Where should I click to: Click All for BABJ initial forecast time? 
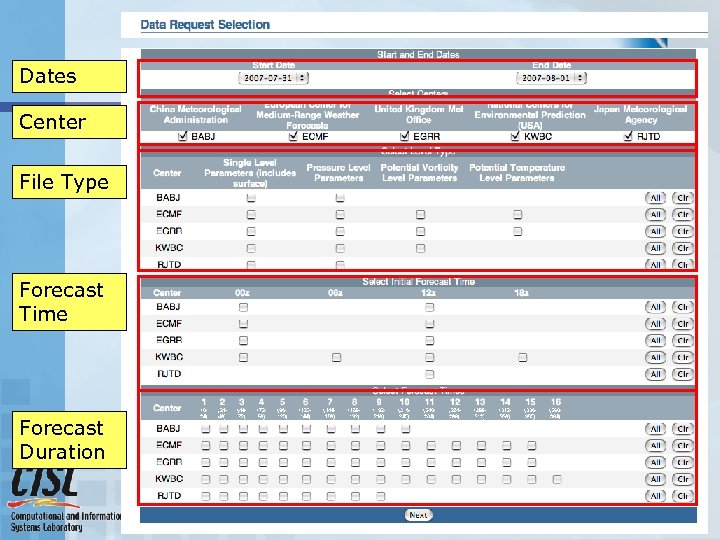655,307
